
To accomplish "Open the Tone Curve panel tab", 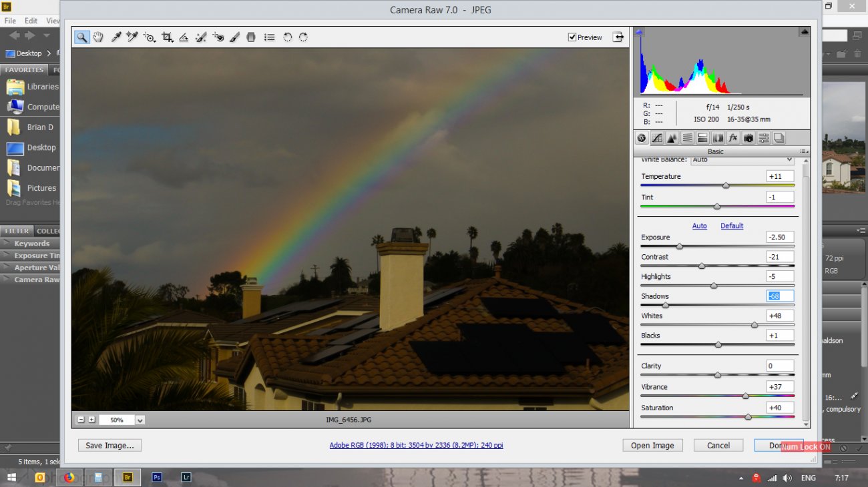I will coord(657,138).
